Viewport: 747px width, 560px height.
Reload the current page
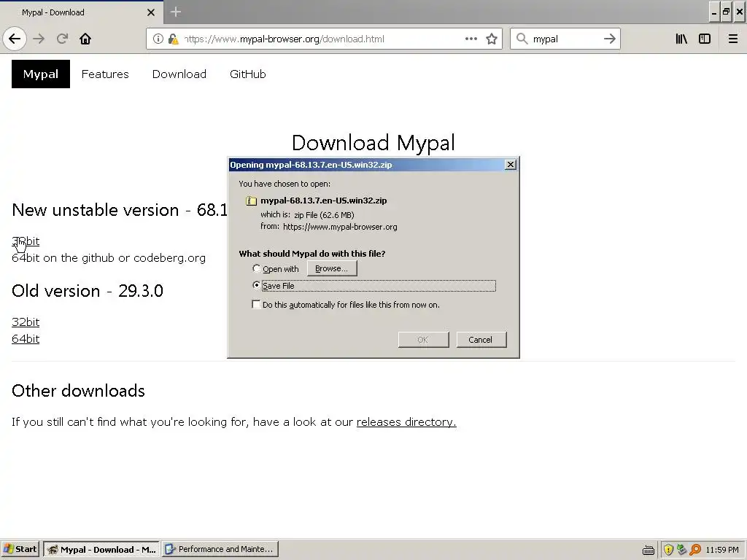[x=63, y=39]
